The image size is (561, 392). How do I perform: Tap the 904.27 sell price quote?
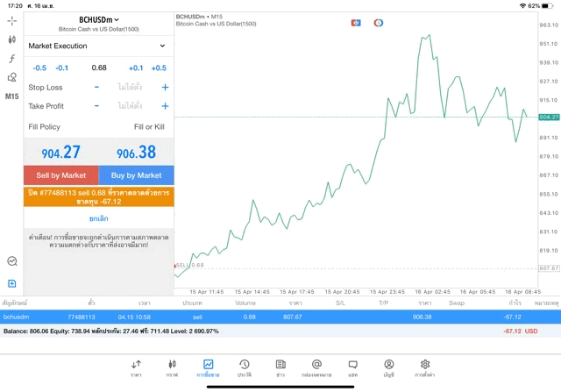pyautogui.click(x=60, y=152)
